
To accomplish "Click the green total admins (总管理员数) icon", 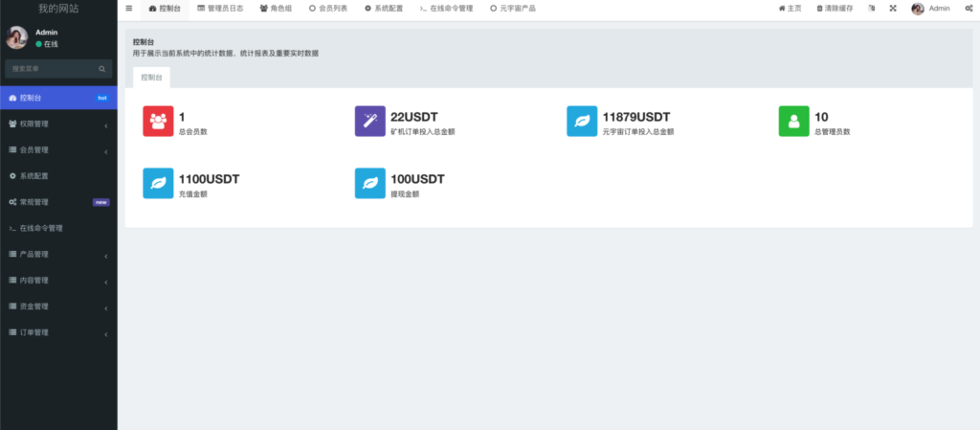I will tap(793, 122).
